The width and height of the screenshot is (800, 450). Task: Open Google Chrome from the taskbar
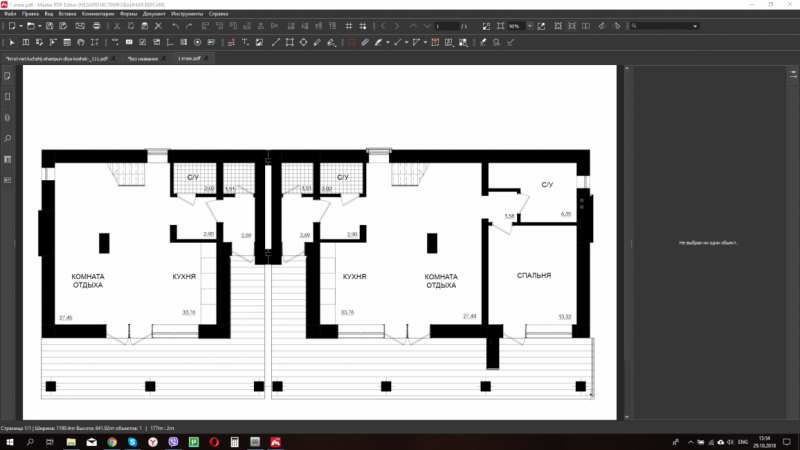pos(112,442)
